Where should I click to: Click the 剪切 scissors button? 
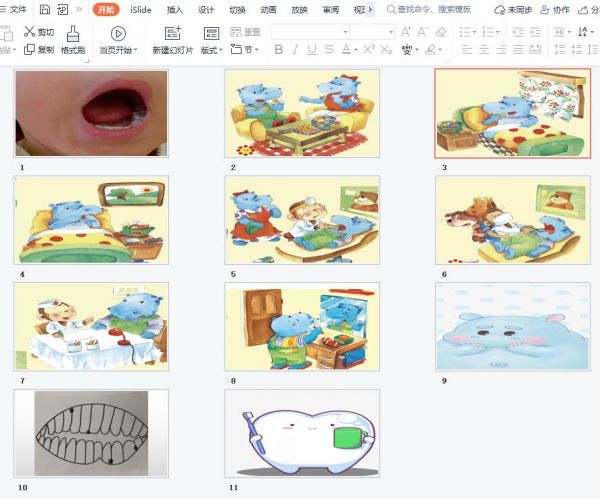[39, 32]
